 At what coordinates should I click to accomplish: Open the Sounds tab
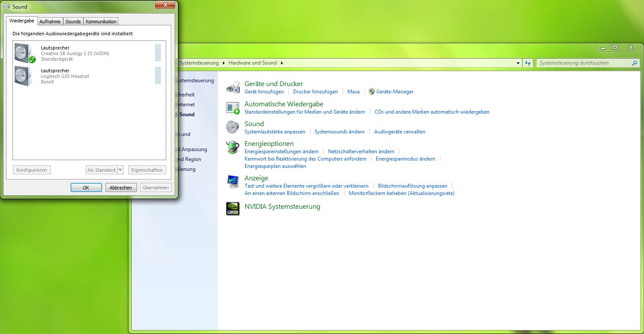(73, 22)
